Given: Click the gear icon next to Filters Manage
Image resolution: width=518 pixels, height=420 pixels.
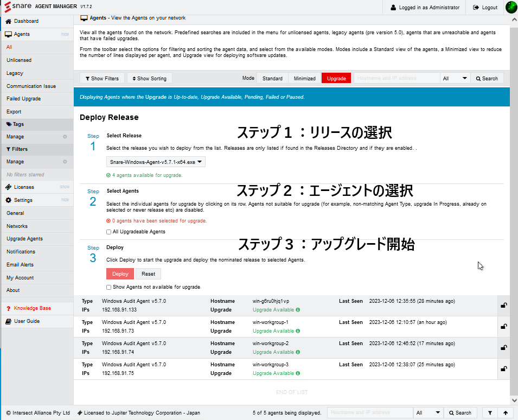Looking at the screenshot, I should pyautogui.click(x=65, y=162).
